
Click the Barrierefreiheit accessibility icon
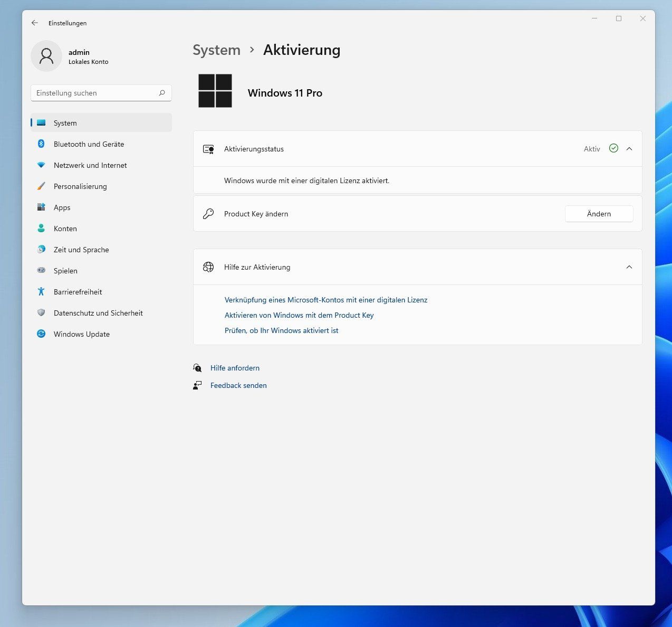click(41, 291)
